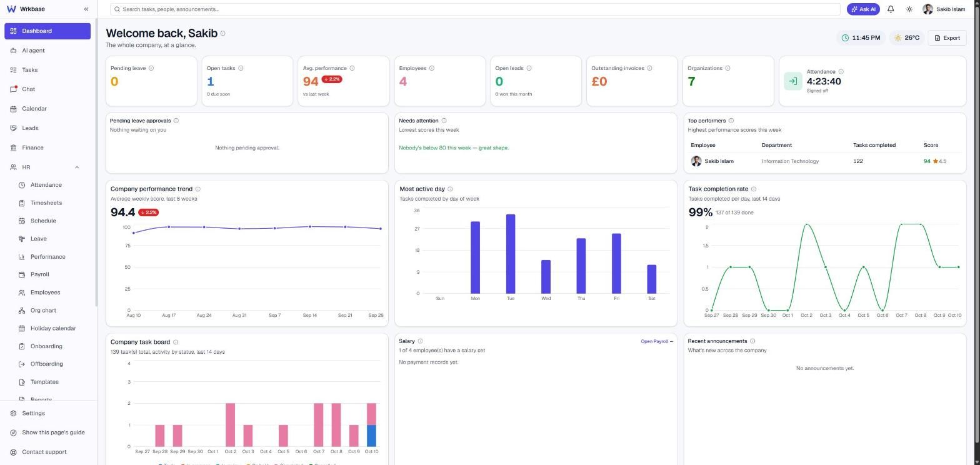This screenshot has height=465, width=980.
Task: Click info icon beside Task completion rate
Action: click(754, 189)
